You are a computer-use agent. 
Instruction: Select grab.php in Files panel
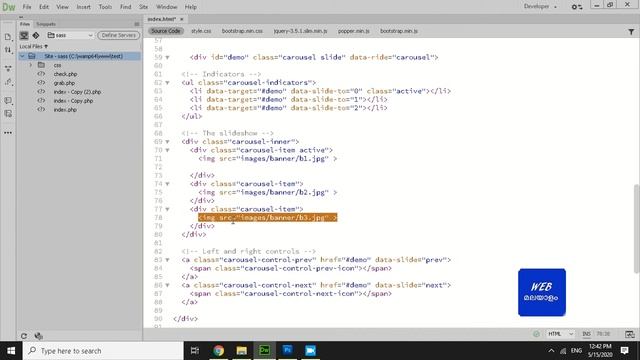tap(64, 83)
